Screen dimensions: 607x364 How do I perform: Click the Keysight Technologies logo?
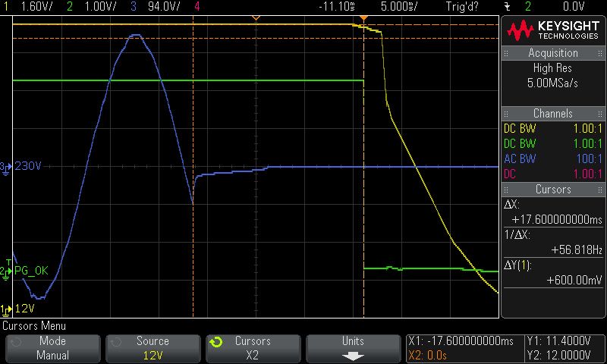553,30
